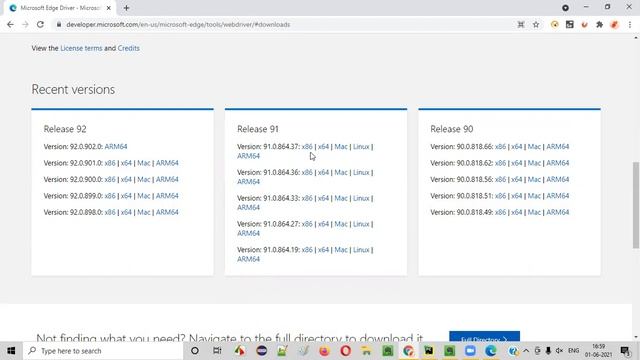Open File Explorer from the taskbar

click(x=366, y=351)
